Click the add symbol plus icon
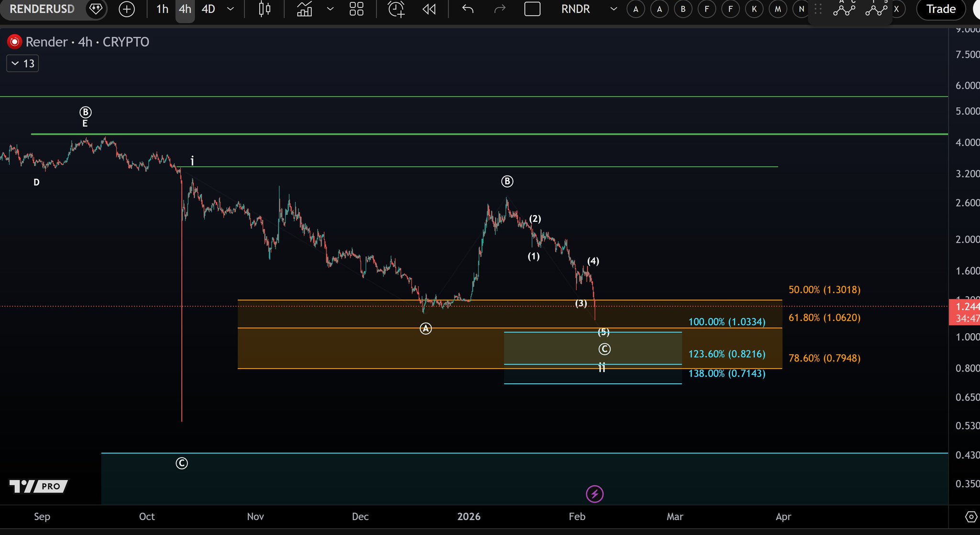Viewport: 980px width, 535px height. click(x=126, y=9)
